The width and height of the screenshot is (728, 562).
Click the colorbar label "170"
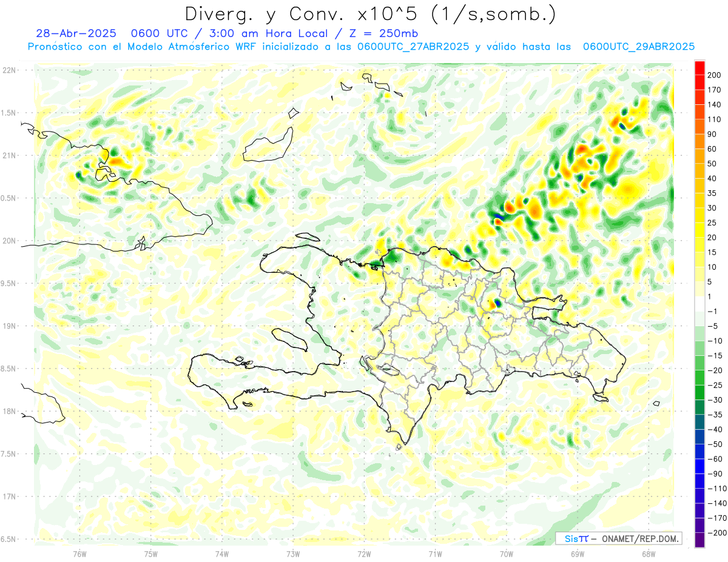pyautogui.click(x=715, y=90)
